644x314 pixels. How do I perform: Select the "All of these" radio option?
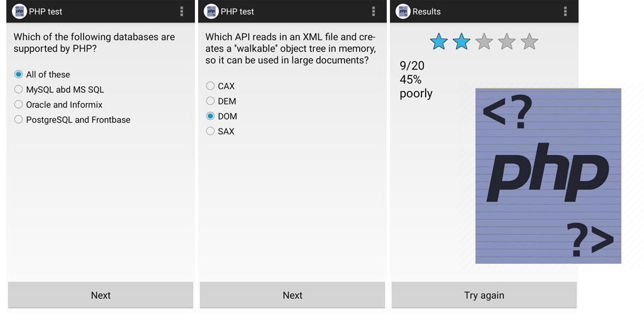pyautogui.click(x=42, y=75)
